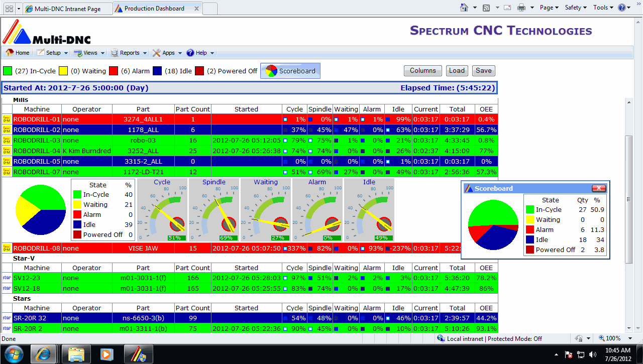The height and width of the screenshot is (364, 643).
Task: Open the Tools menu
Action: (603, 8)
